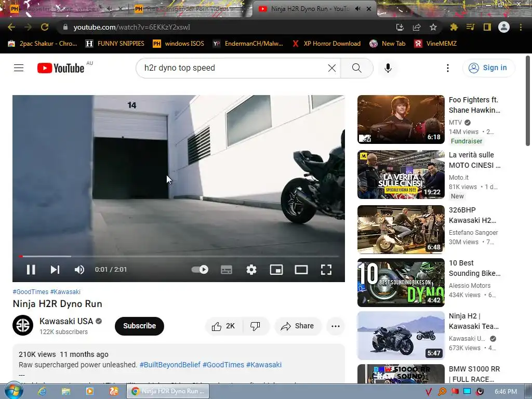532x399 pixels.
Task: Mute Ninja H2R tab audio icon
Action: coord(357,9)
